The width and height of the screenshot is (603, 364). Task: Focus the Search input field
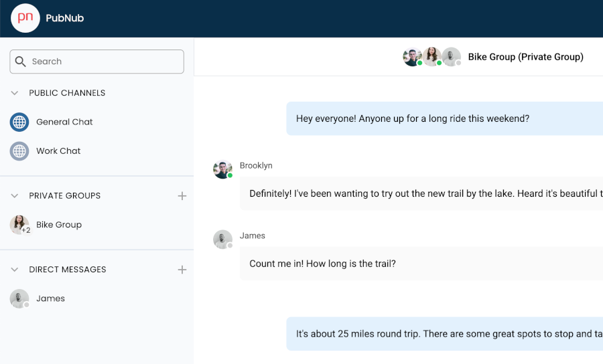97,62
